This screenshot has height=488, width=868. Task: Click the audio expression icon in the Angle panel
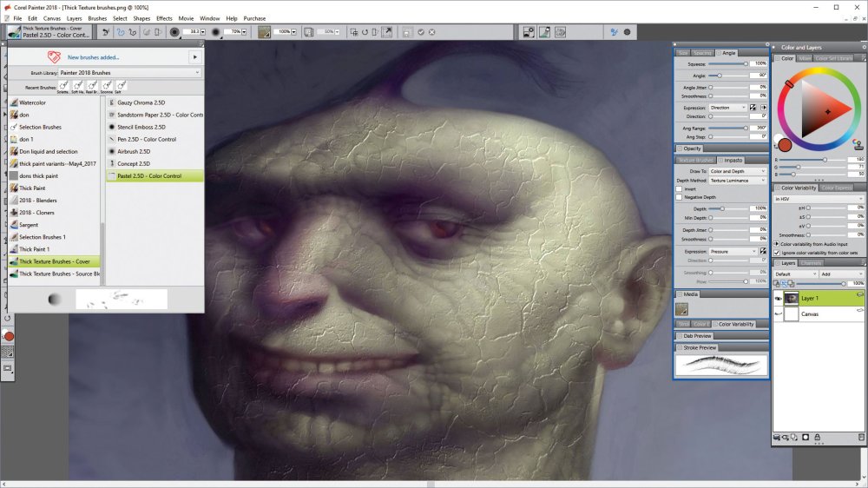pyautogui.click(x=763, y=108)
